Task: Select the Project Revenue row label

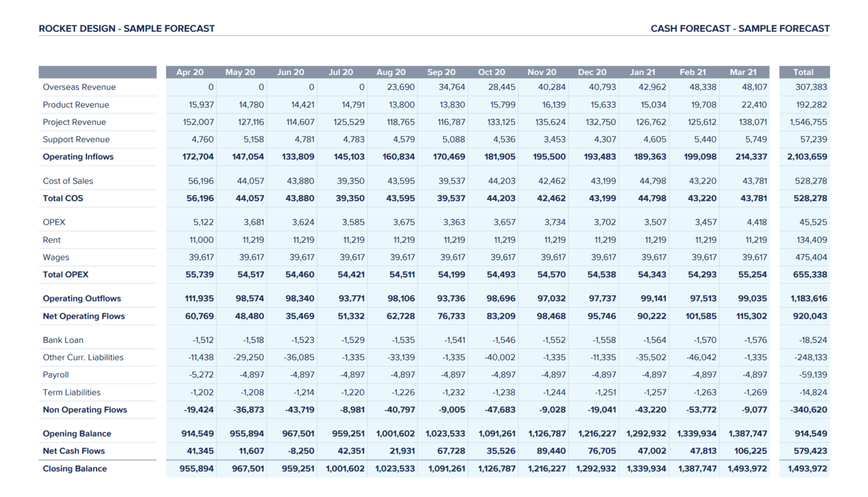Action: coord(74,122)
